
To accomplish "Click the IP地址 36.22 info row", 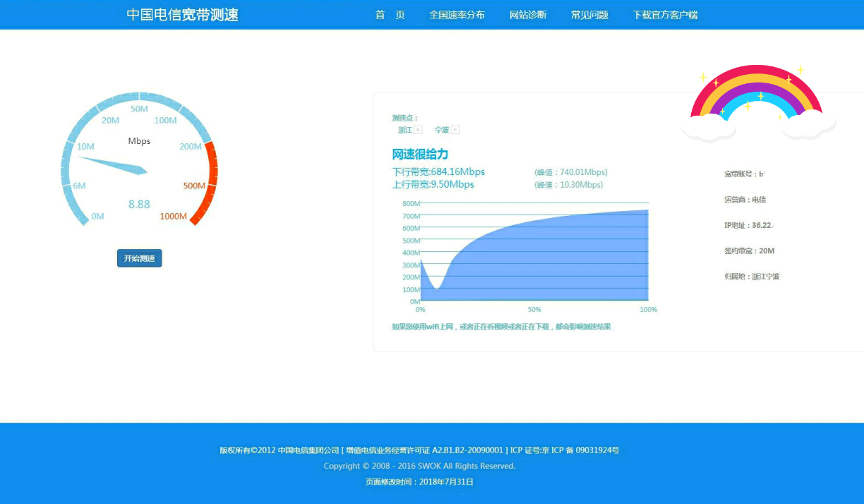I will (x=749, y=225).
